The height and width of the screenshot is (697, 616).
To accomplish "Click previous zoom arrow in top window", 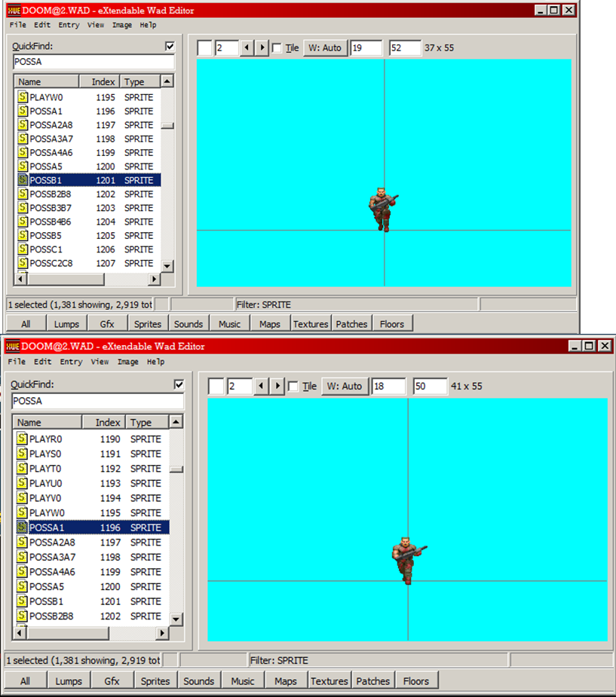I will tap(247, 47).
